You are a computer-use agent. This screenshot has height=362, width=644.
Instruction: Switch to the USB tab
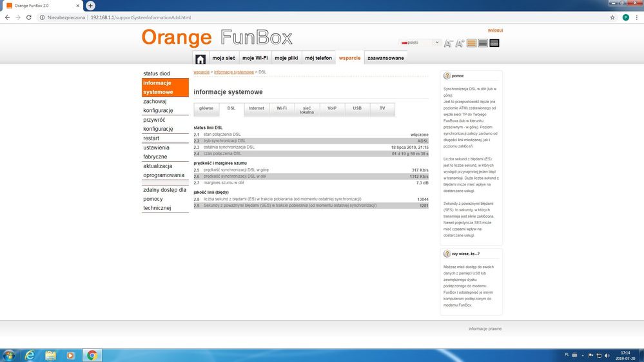point(357,109)
